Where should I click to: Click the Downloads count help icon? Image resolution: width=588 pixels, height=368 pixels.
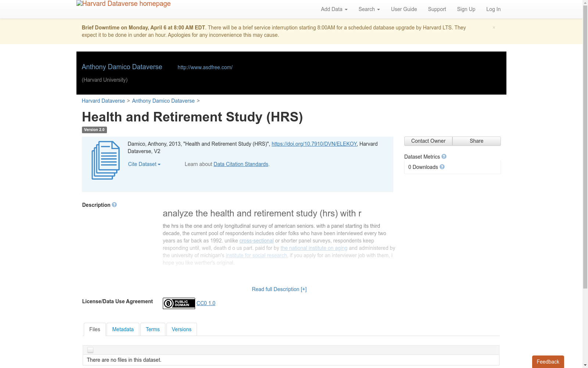coord(442,167)
